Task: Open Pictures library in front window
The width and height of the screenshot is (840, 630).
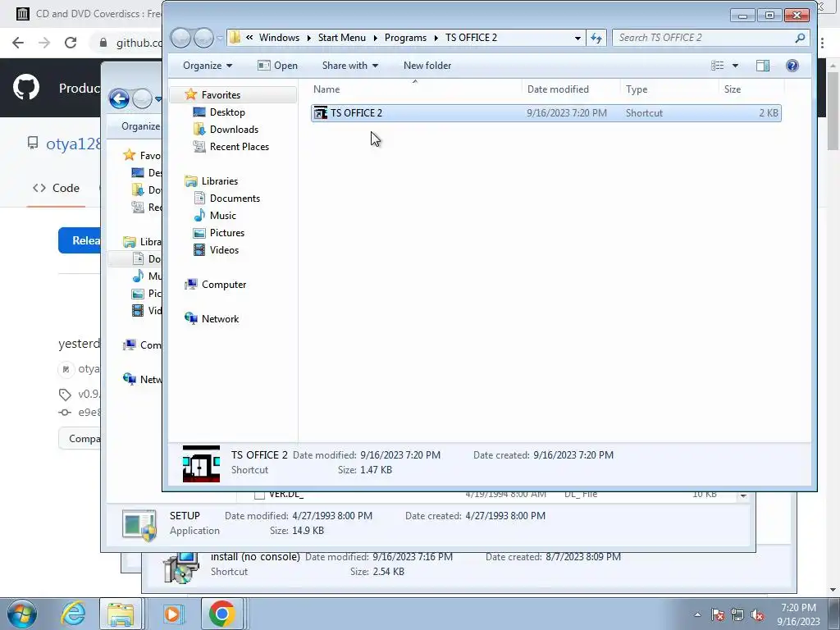Action: (227, 232)
